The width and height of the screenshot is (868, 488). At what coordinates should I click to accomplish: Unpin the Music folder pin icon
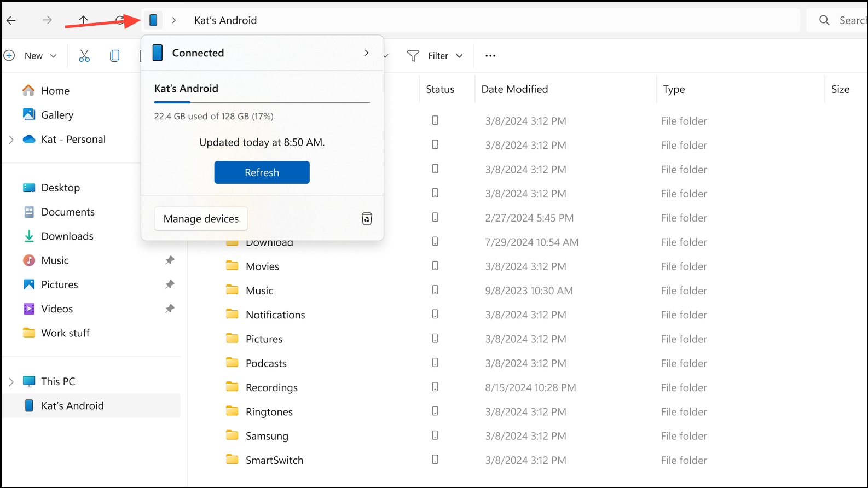(x=170, y=260)
